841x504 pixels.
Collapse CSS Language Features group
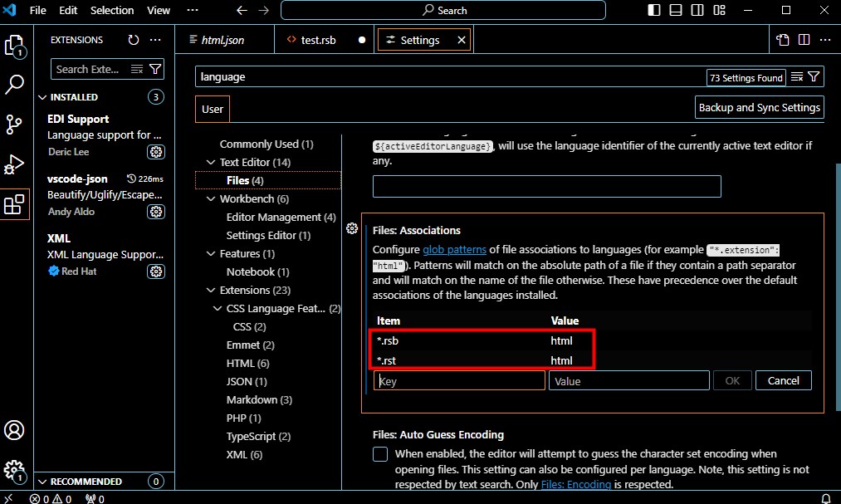tap(218, 308)
